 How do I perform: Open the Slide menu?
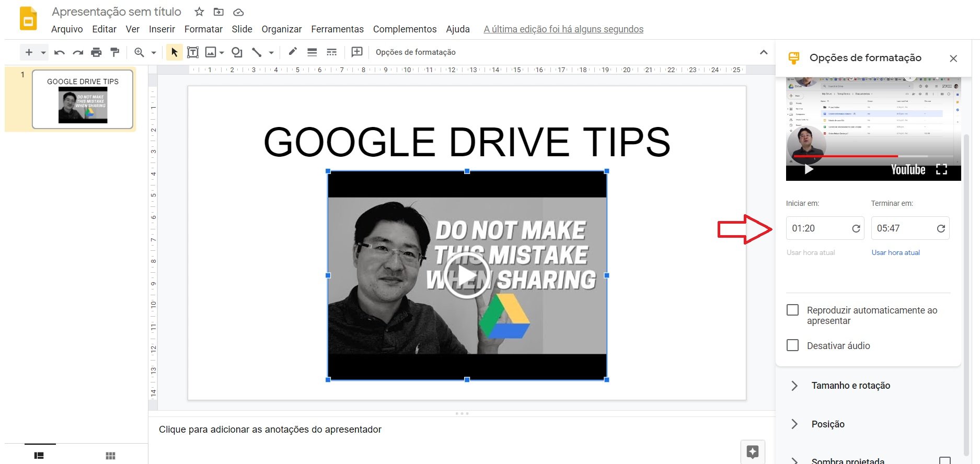coord(242,29)
